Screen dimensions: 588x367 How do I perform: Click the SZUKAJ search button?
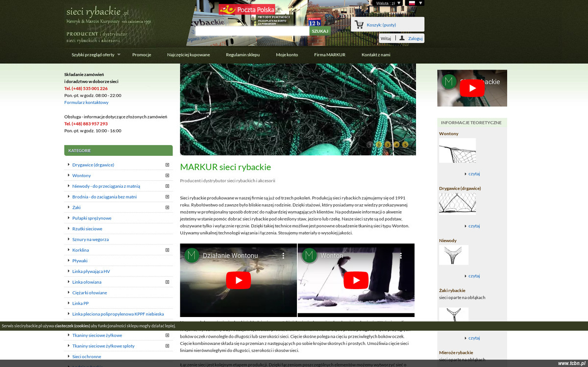[320, 31]
